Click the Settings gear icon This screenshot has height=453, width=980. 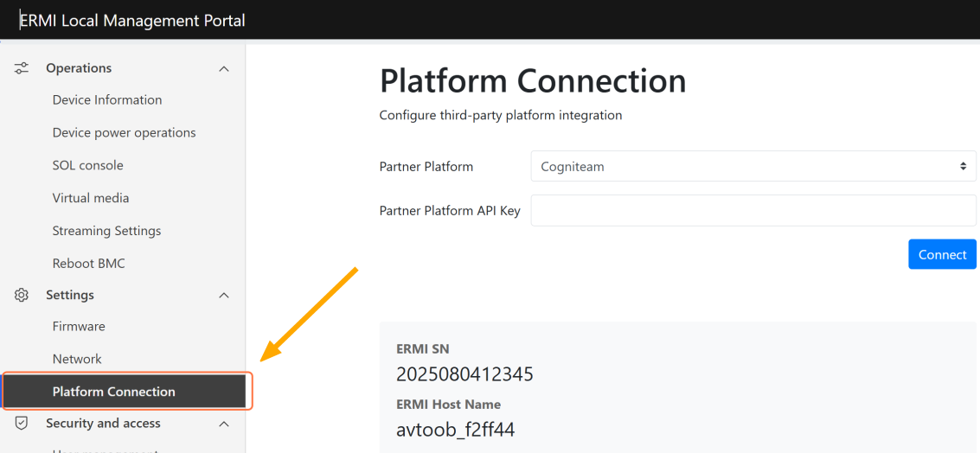pyautogui.click(x=22, y=295)
